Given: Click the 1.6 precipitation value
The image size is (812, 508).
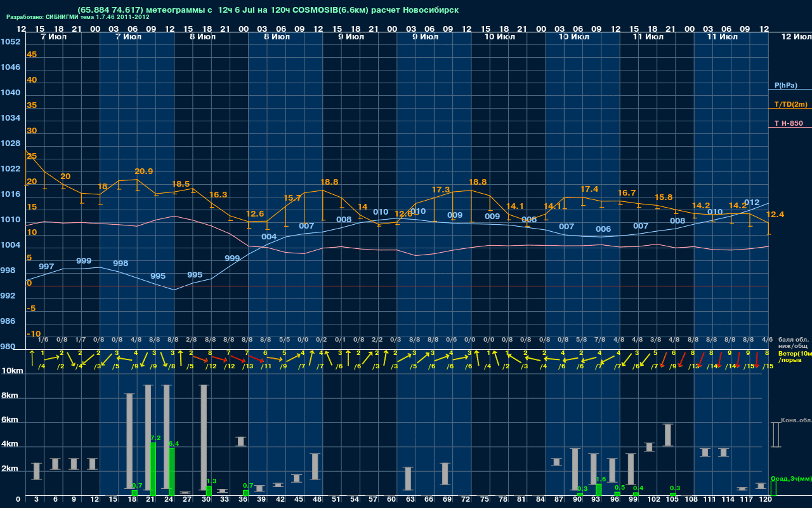Looking at the screenshot, I should 601,479.
